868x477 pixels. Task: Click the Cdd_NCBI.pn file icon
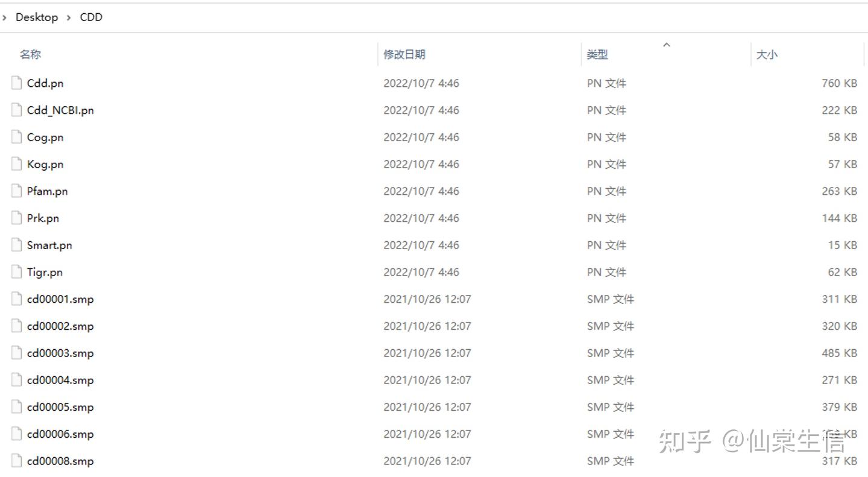[x=17, y=110]
